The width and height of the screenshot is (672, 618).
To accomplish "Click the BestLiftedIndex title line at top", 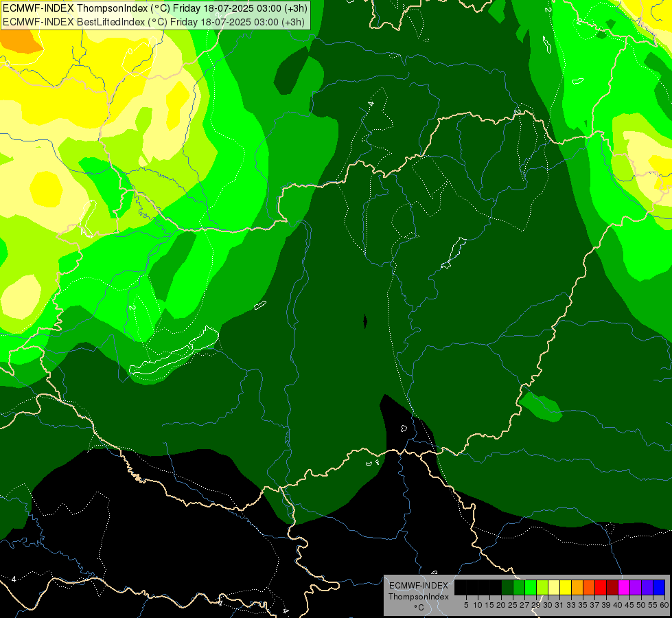I will [154, 22].
